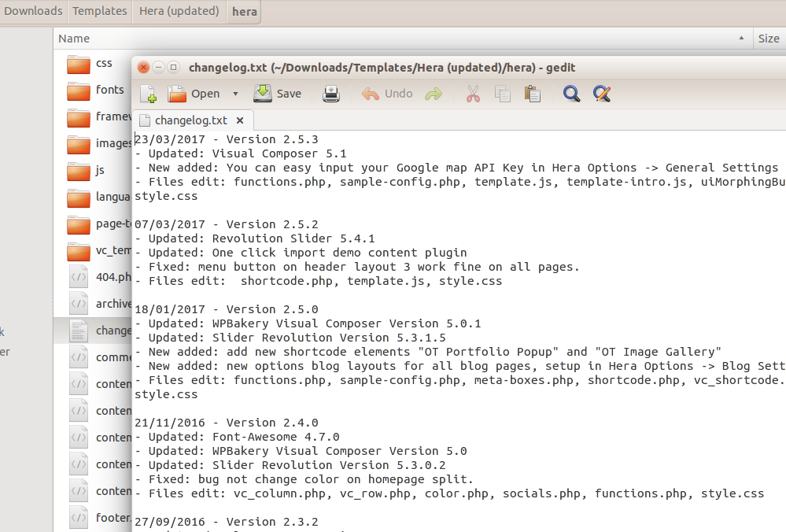This screenshot has height=532, width=786.
Task: Cut selection with scissors icon
Action: (x=473, y=94)
